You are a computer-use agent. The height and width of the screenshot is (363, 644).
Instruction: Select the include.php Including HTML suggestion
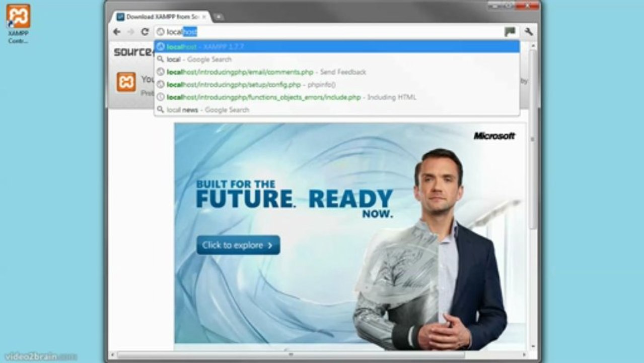(x=337, y=97)
